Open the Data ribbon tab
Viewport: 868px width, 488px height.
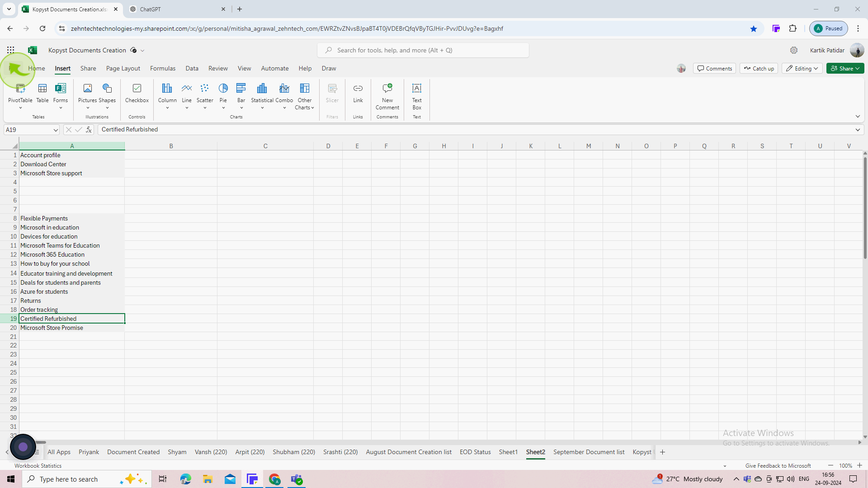click(x=192, y=68)
